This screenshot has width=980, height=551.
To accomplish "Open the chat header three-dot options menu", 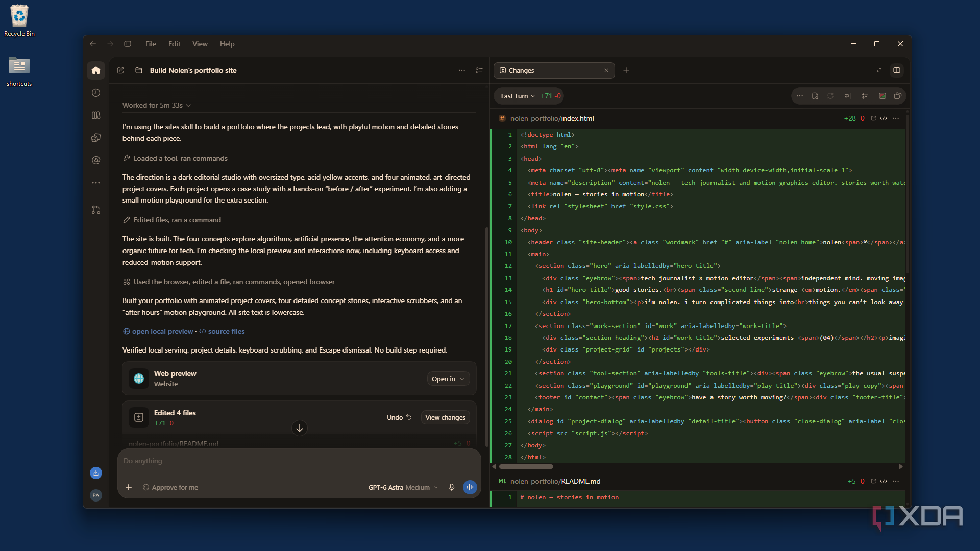I will [x=462, y=70].
